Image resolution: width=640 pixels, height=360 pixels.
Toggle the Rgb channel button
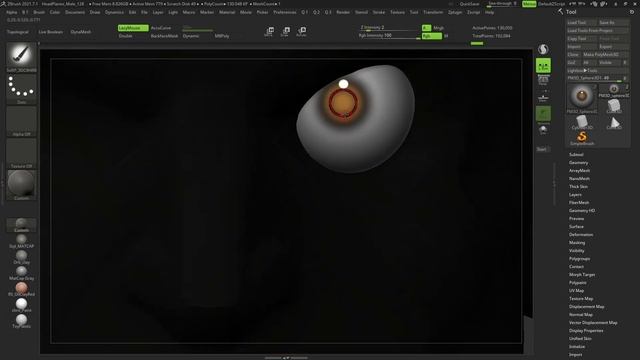point(431,36)
